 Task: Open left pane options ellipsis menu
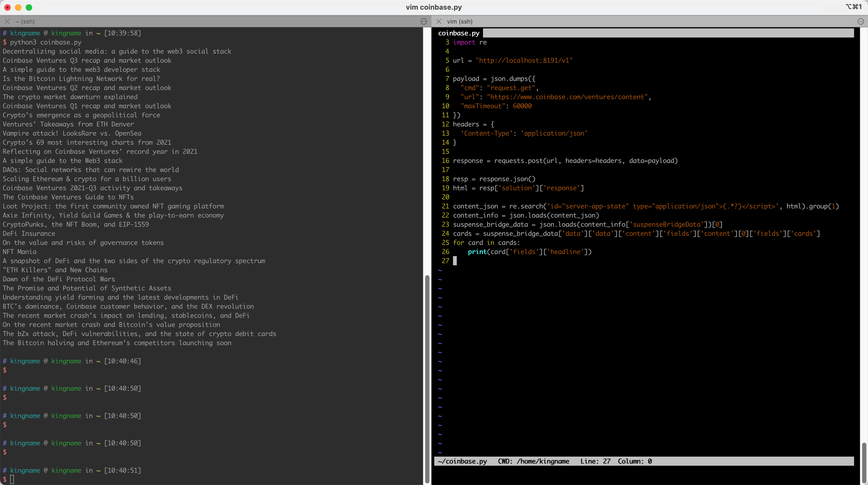tap(424, 21)
